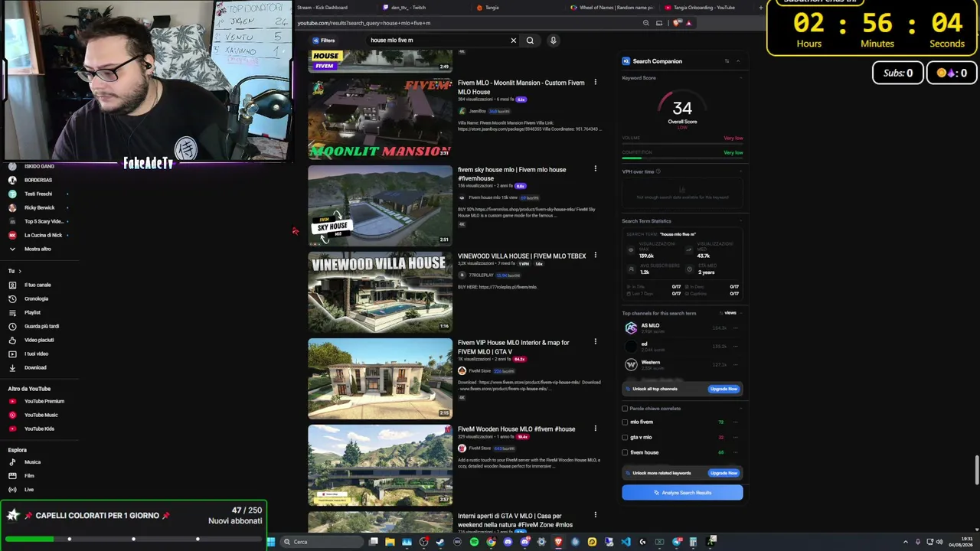
Task: Collapse the Search Companion panel chevron
Action: 738,61
